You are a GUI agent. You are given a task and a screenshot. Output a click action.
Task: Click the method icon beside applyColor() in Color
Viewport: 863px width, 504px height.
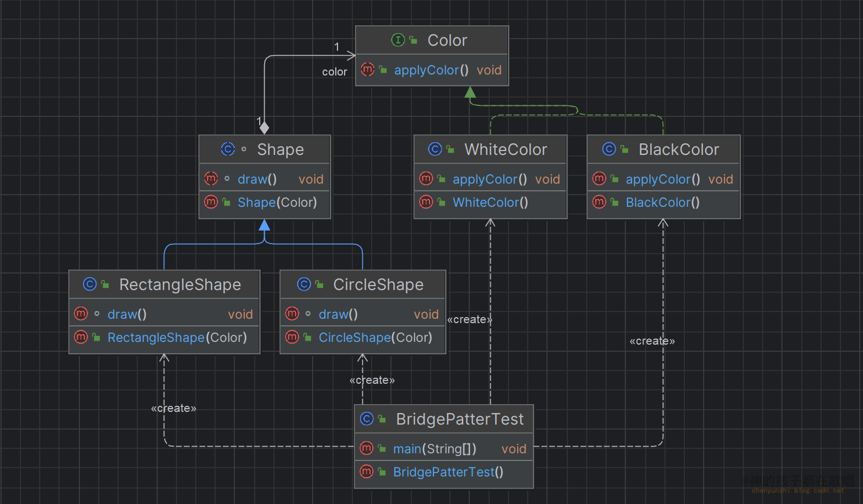point(368,69)
